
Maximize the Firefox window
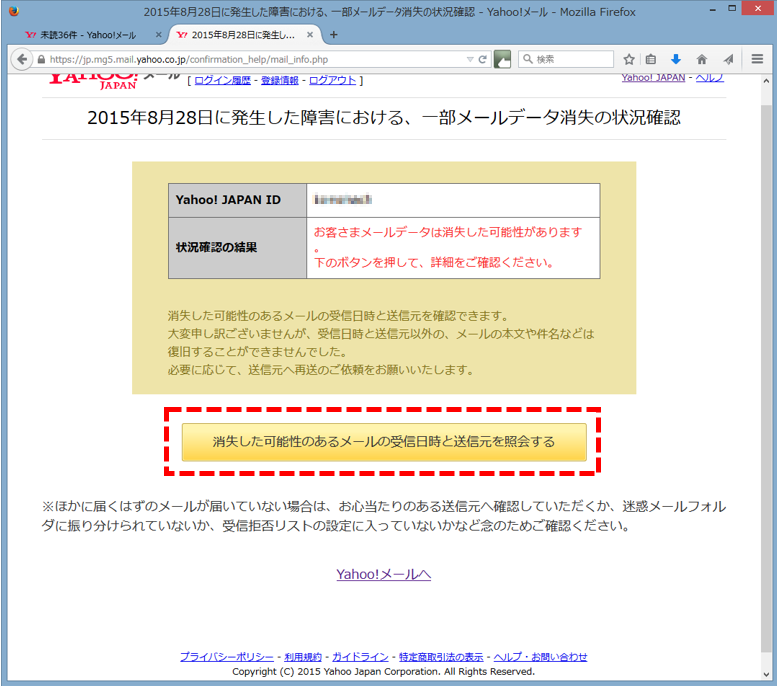click(732, 8)
